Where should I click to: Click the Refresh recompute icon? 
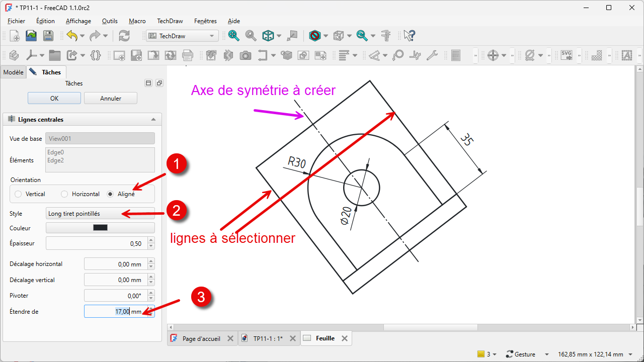coord(124,36)
